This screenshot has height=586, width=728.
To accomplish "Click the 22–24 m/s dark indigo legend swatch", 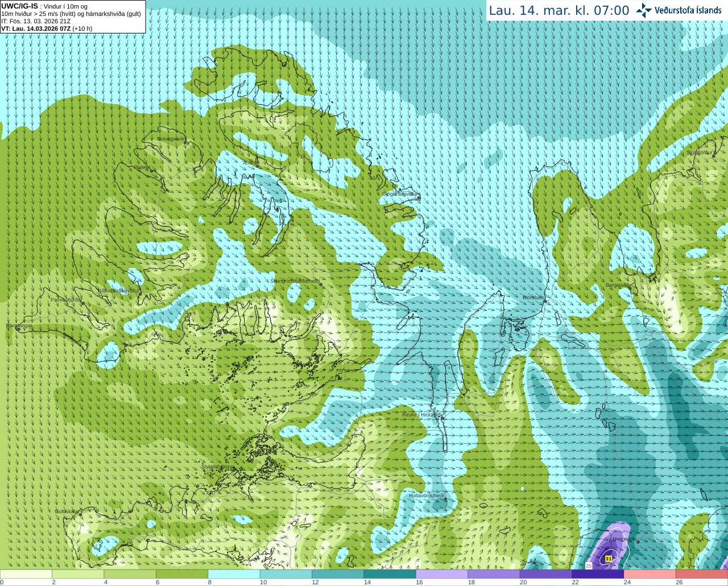I will (598, 574).
